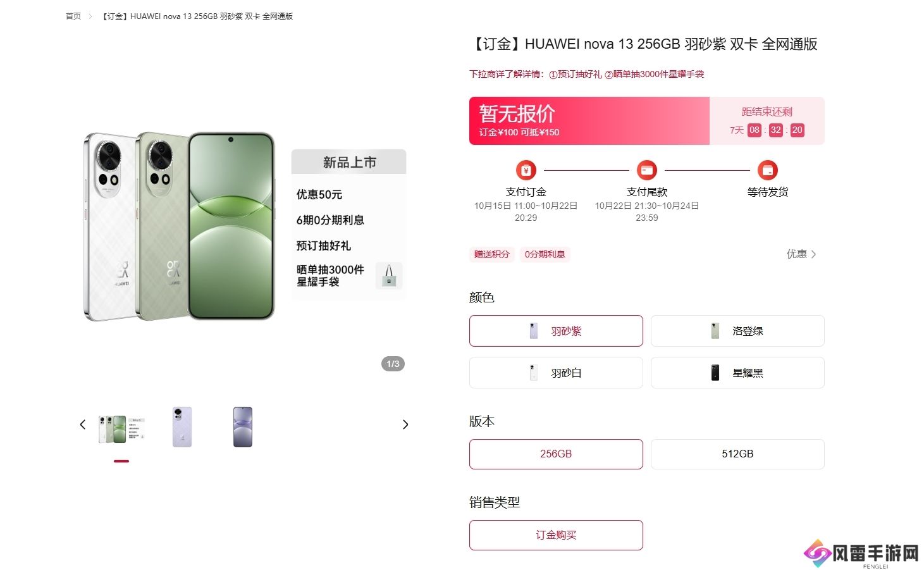Select the 星耀黑 color option
The width and height of the screenshot is (924, 570).
737,373
